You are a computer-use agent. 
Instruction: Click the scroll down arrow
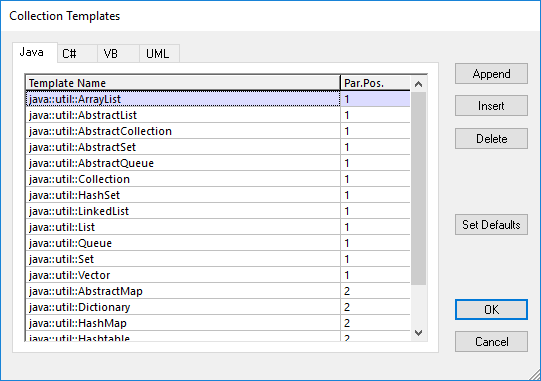point(419,333)
